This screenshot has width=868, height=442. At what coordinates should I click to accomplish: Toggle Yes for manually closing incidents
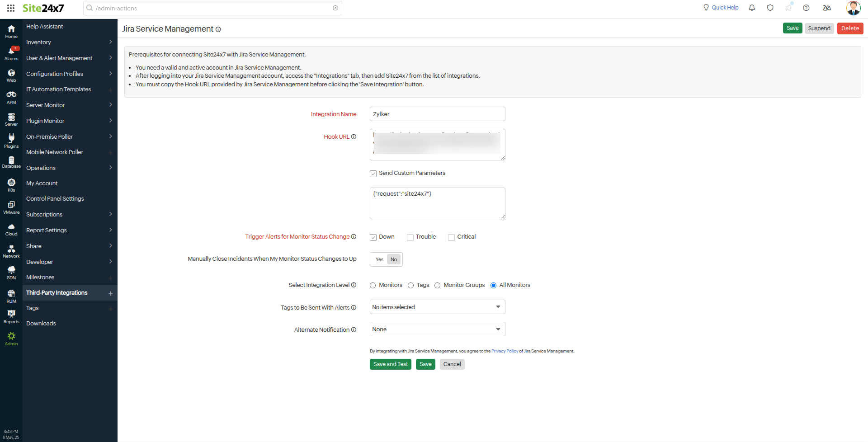[379, 259]
